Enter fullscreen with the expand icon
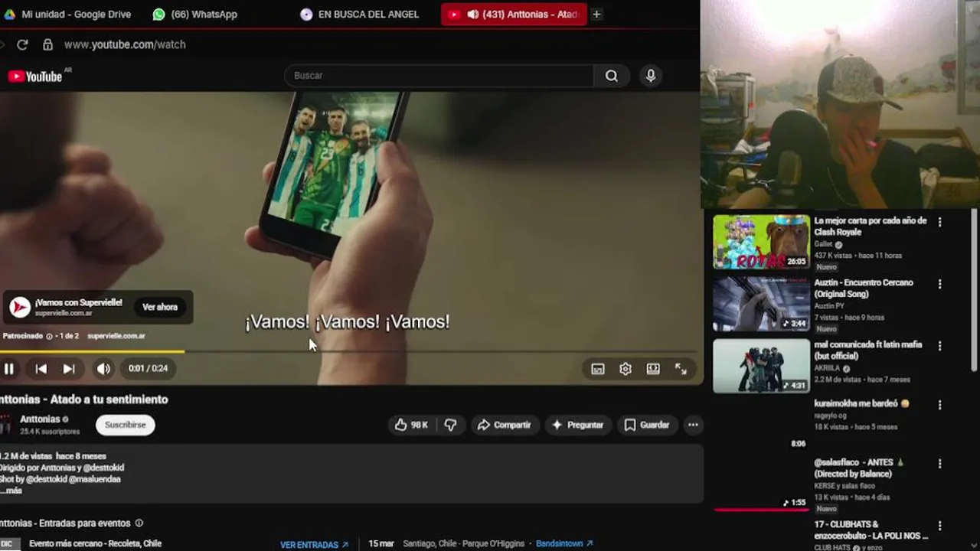Image resolution: width=980 pixels, height=551 pixels. (x=681, y=369)
